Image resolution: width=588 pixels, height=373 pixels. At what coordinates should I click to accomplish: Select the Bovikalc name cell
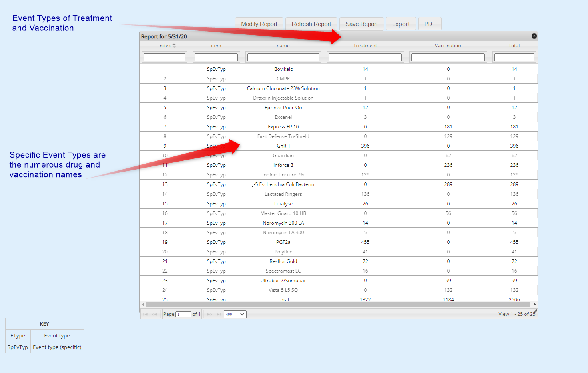283,69
